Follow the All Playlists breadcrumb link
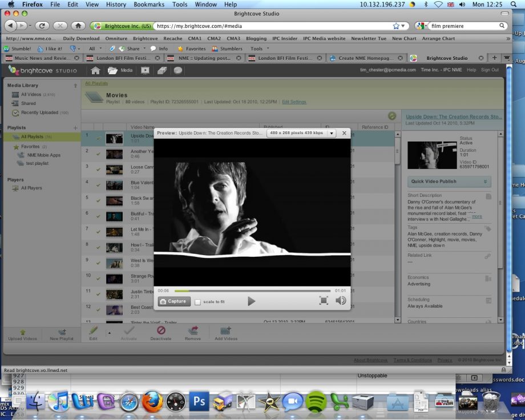 click(x=96, y=83)
